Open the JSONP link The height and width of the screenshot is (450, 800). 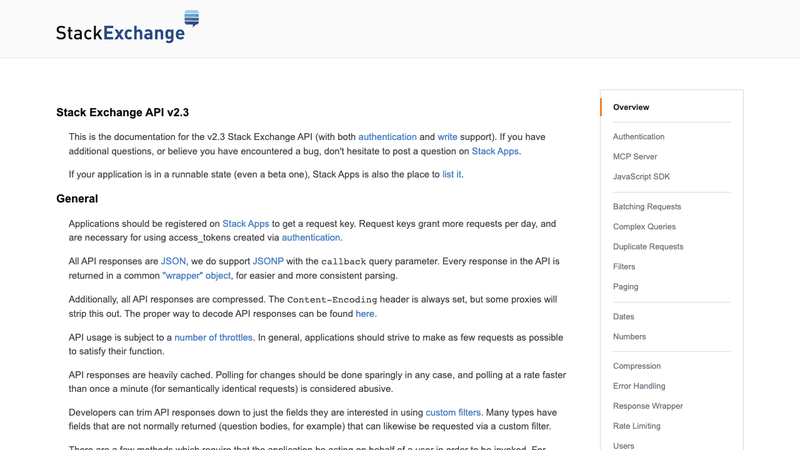[268, 261]
